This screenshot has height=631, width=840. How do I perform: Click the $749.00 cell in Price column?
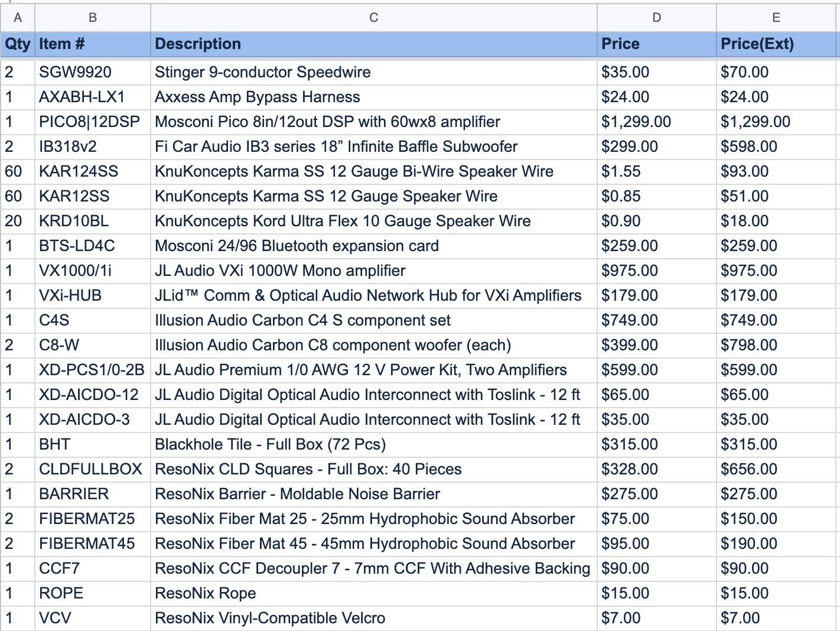657,320
